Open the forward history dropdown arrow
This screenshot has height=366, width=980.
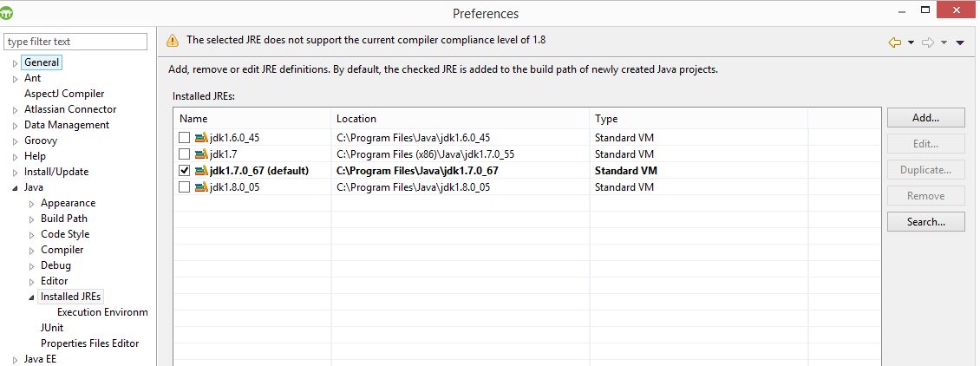[944, 42]
